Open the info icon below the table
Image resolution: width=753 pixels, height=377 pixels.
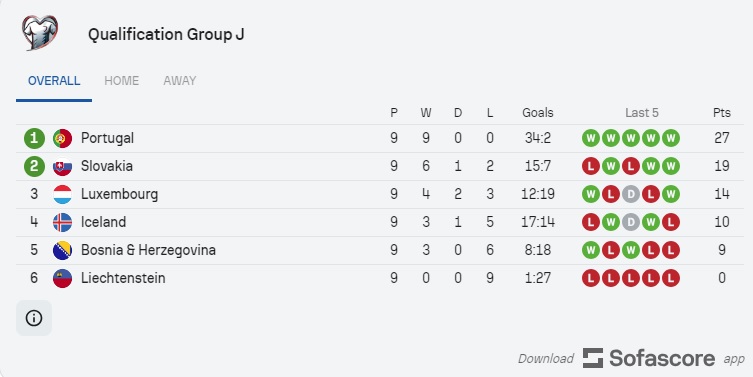click(x=34, y=318)
